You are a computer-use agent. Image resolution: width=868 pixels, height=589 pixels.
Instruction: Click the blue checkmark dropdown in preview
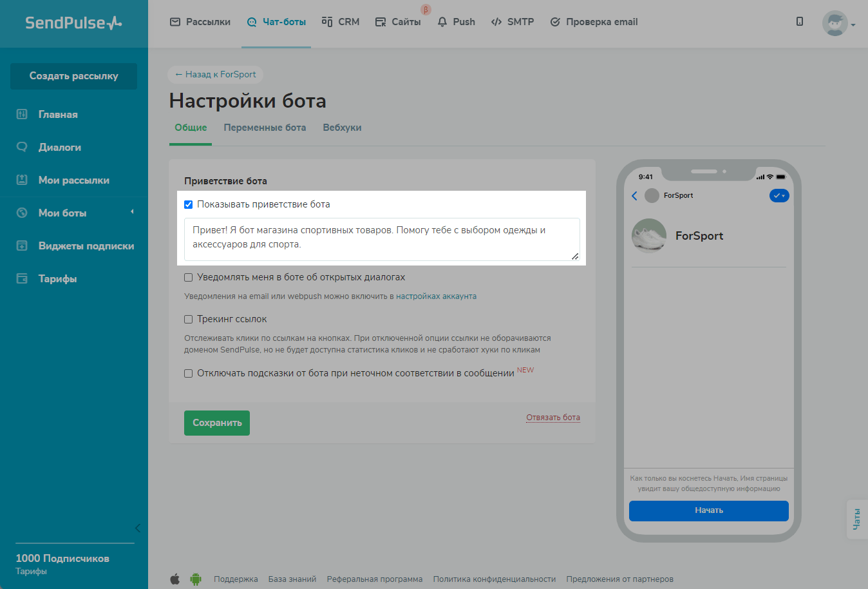779,195
